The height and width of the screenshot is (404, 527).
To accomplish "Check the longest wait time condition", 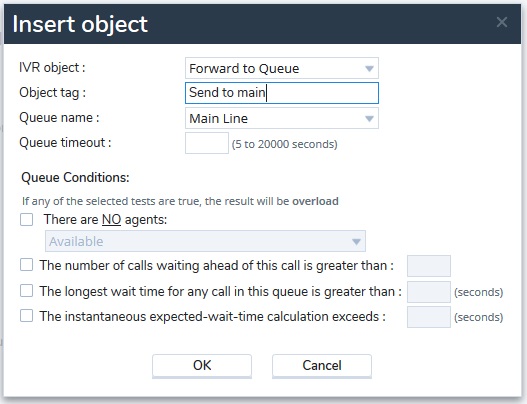I will [x=27, y=291].
